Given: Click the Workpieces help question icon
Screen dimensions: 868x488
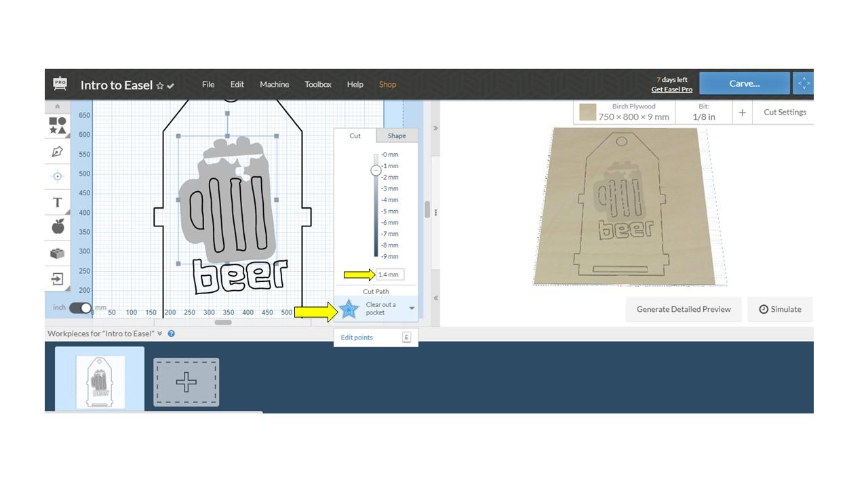Looking at the screenshot, I should click(x=172, y=333).
